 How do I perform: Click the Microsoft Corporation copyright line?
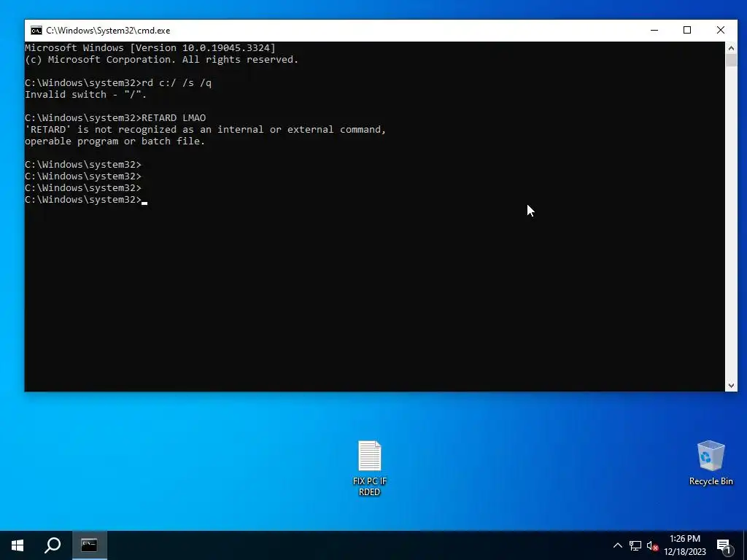coord(161,60)
